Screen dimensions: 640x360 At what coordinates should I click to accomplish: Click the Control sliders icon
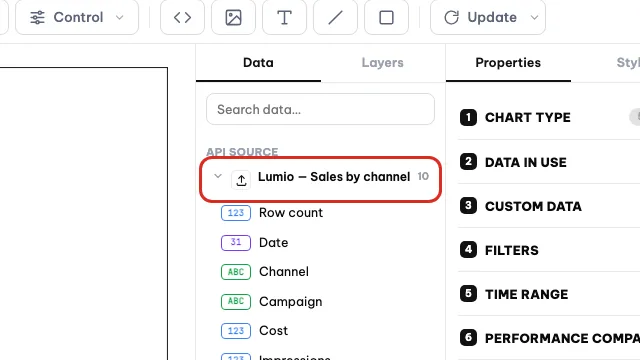(x=37, y=18)
